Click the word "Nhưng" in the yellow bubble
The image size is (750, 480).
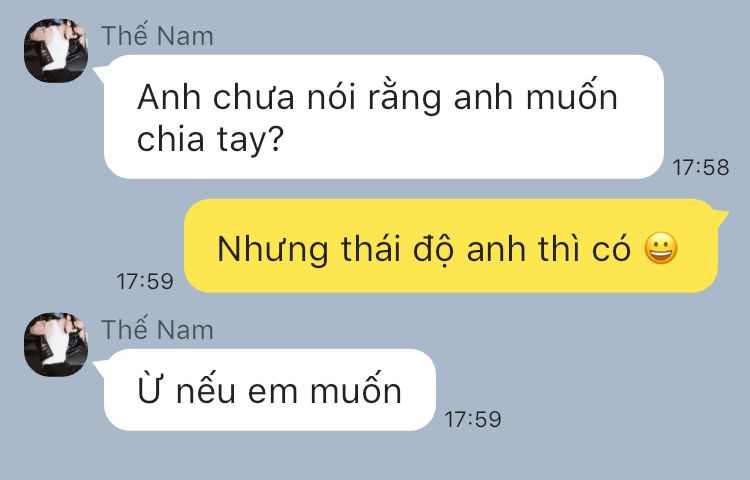tap(273, 250)
